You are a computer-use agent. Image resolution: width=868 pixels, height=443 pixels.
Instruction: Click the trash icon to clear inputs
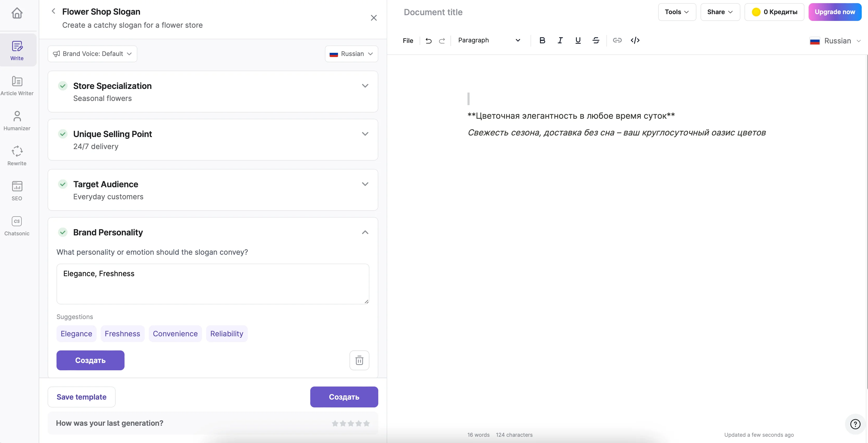tap(359, 360)
